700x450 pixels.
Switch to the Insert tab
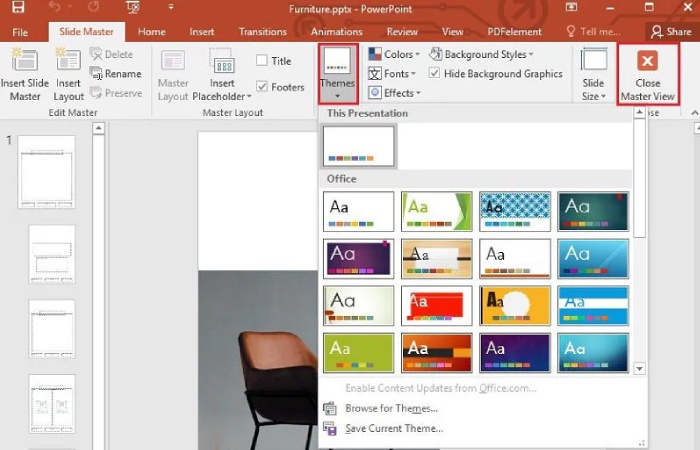click(x=202, y=32)
